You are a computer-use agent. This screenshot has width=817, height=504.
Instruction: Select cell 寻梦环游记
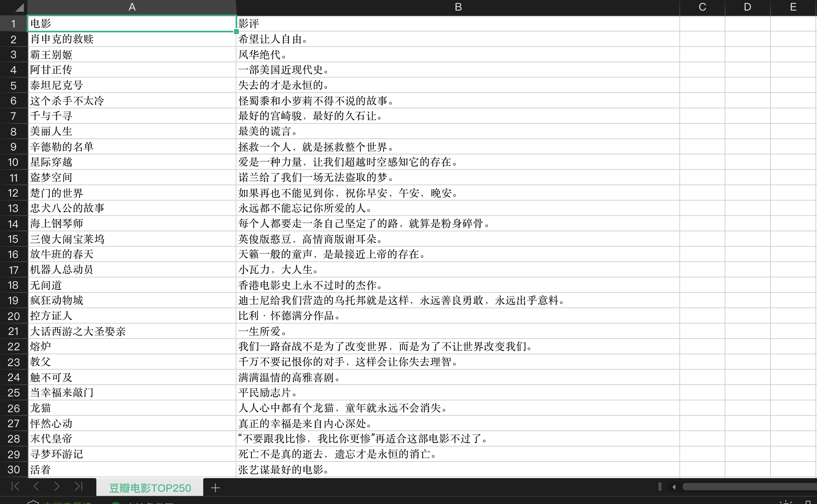132,454
